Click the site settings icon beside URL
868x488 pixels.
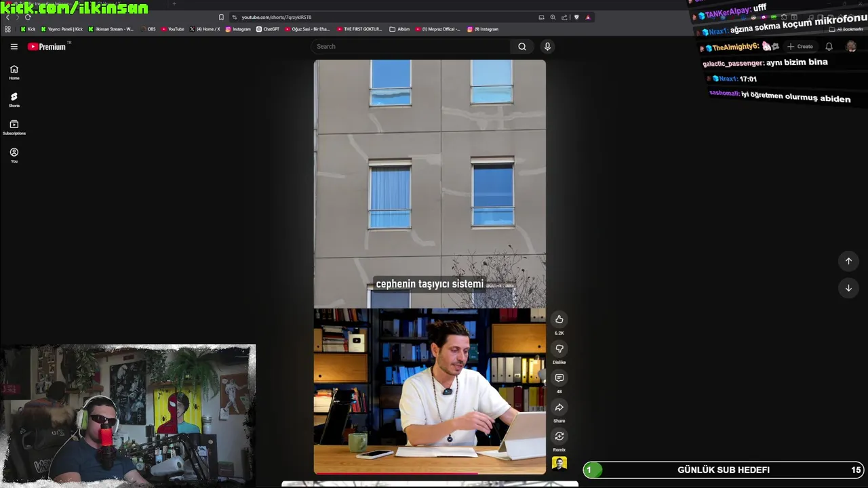point(235,17)
